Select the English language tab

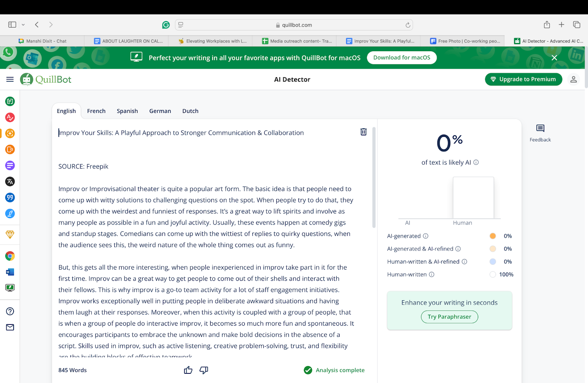[x=66, y=111]
